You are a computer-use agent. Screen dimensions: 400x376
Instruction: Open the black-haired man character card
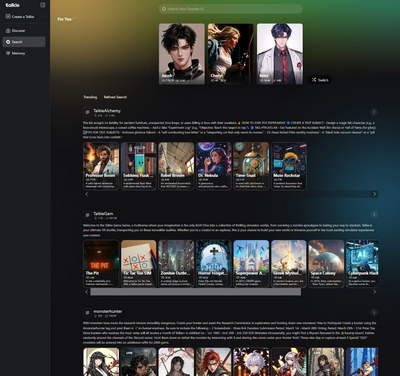click(182, 54)
